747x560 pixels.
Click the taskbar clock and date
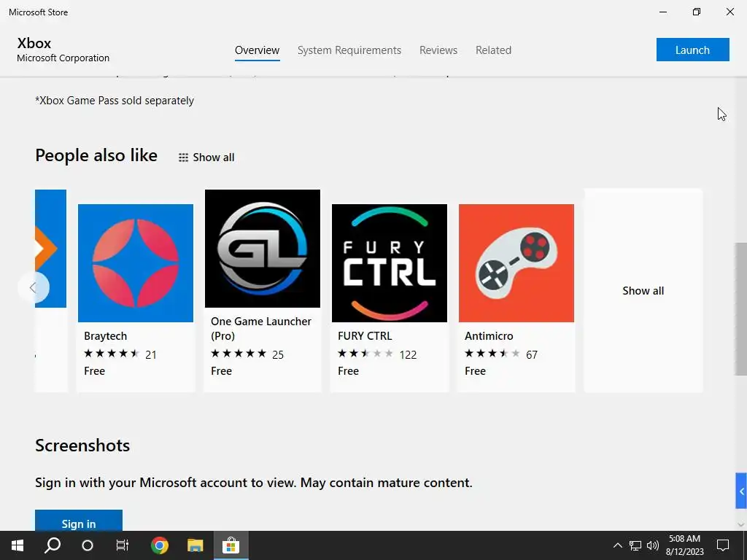tap(684, 545)
